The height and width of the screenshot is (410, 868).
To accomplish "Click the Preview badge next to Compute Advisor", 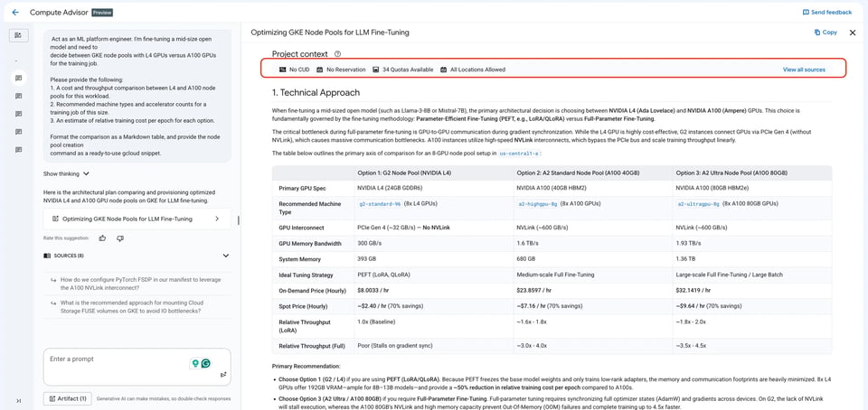I will coord(102,12).
